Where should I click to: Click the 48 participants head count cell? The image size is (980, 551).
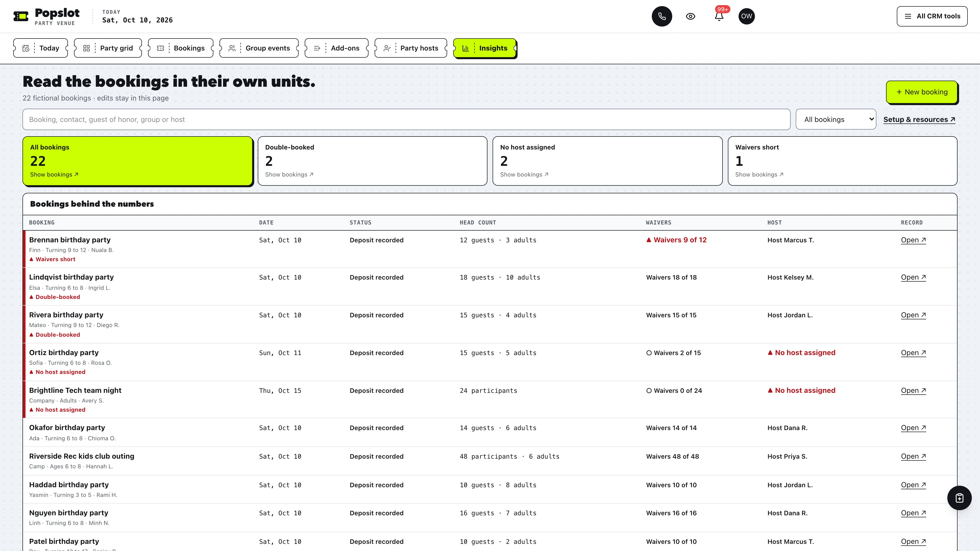point(509,456)
